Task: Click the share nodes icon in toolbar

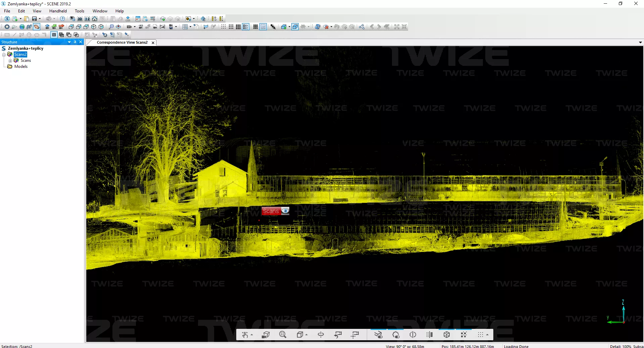Action: [361, 27]
